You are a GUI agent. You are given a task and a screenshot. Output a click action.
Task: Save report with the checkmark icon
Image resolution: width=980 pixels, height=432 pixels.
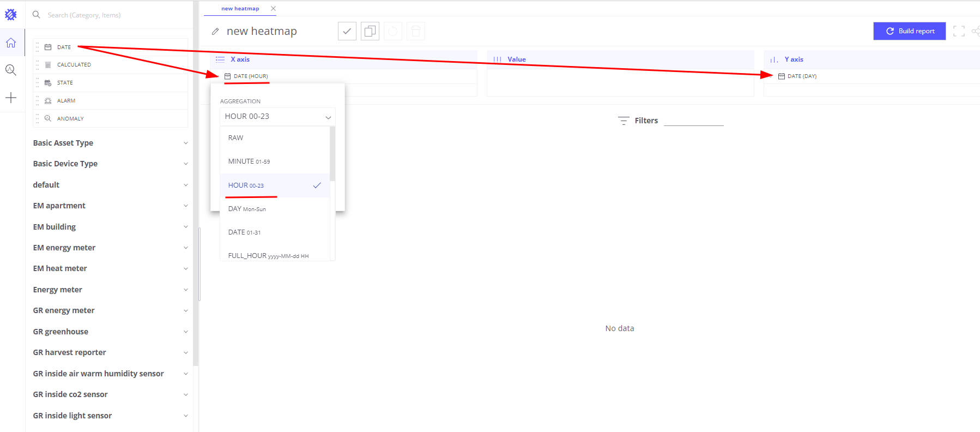(x=347, y=31)
